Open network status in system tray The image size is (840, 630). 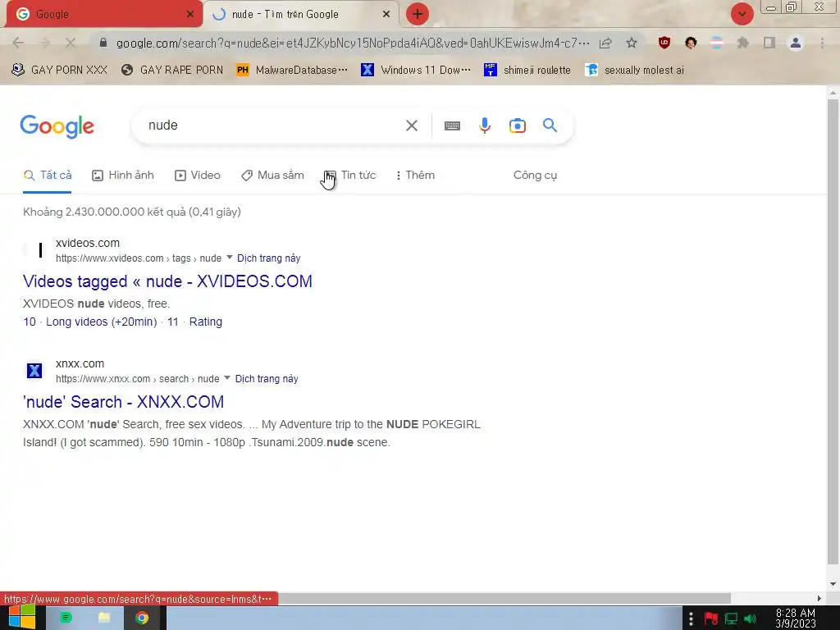pyautogui.click(x=731, y=619)
